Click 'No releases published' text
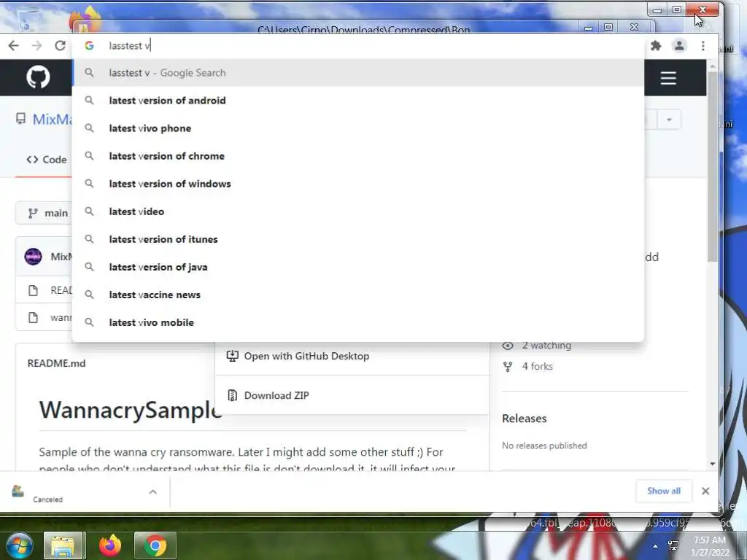The width and height of the screenshot is (747, 560). (x=544, y=446)
